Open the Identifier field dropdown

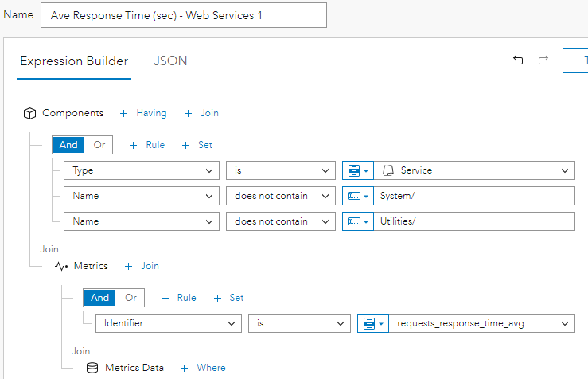pyautogui.click(x=169, y=323)
